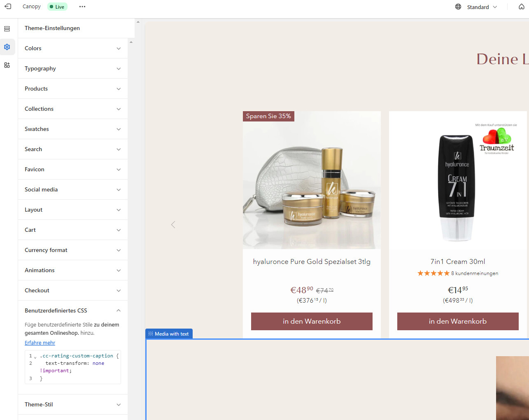Select the Theme settings gear icon

pos(7,47)
